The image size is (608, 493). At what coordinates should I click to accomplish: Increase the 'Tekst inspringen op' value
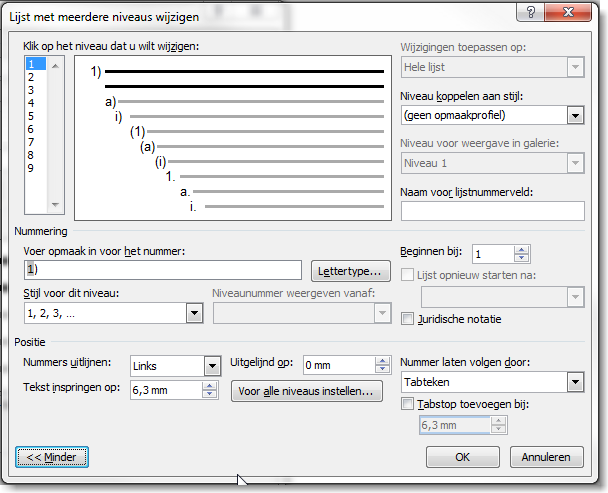(x=210, y=386)
